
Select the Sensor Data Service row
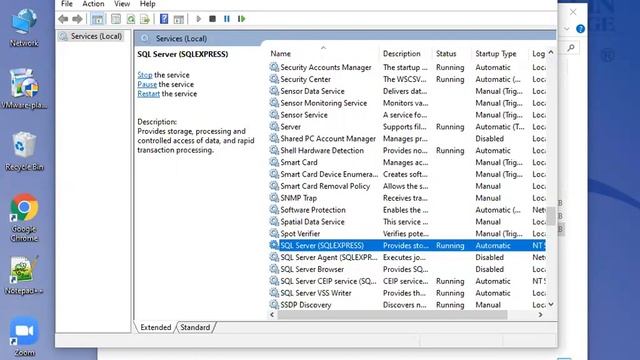[407, 91]
